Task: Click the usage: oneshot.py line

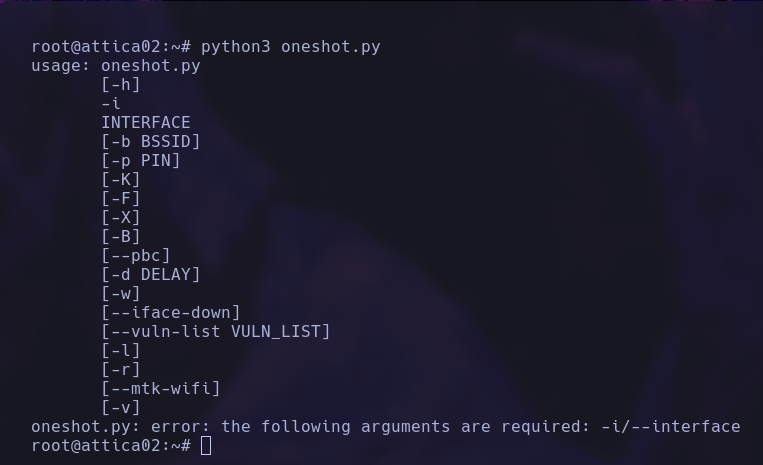Action: [116, 66]
